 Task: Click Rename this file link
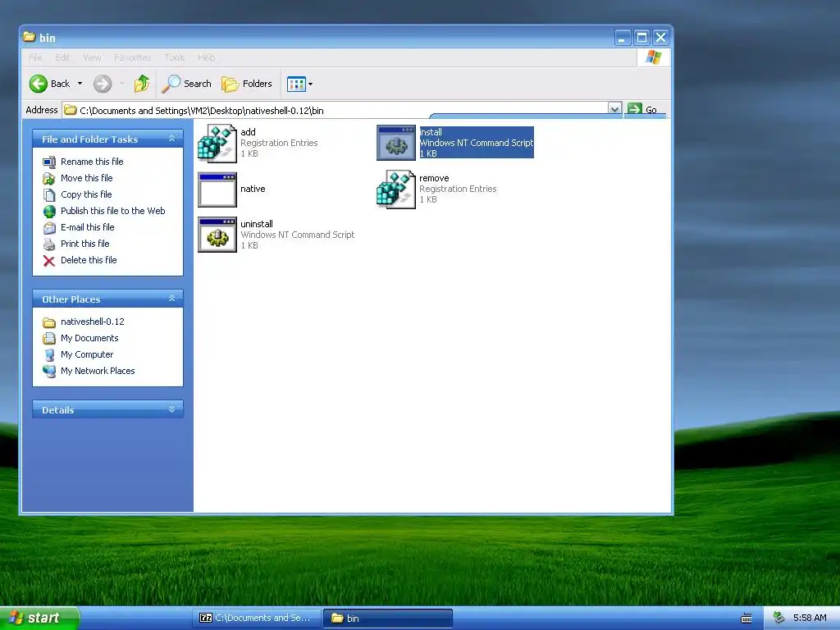pos(92,162)
